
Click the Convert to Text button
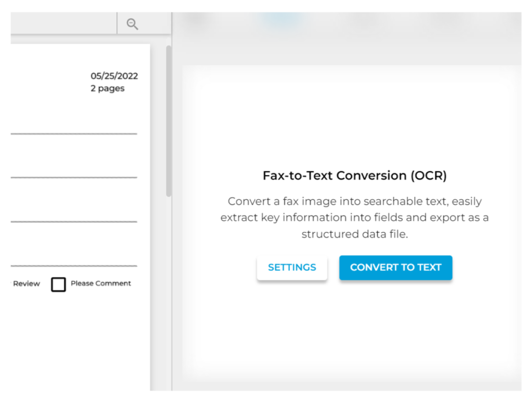395,268
